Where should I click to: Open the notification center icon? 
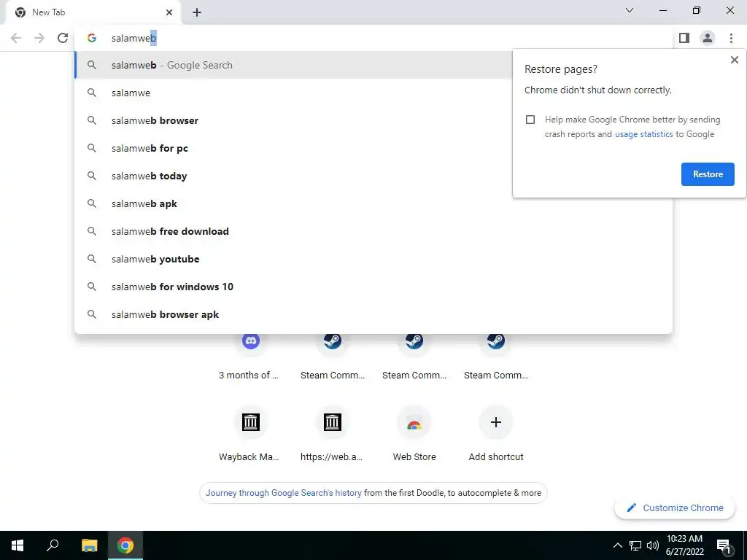(724, 545)
